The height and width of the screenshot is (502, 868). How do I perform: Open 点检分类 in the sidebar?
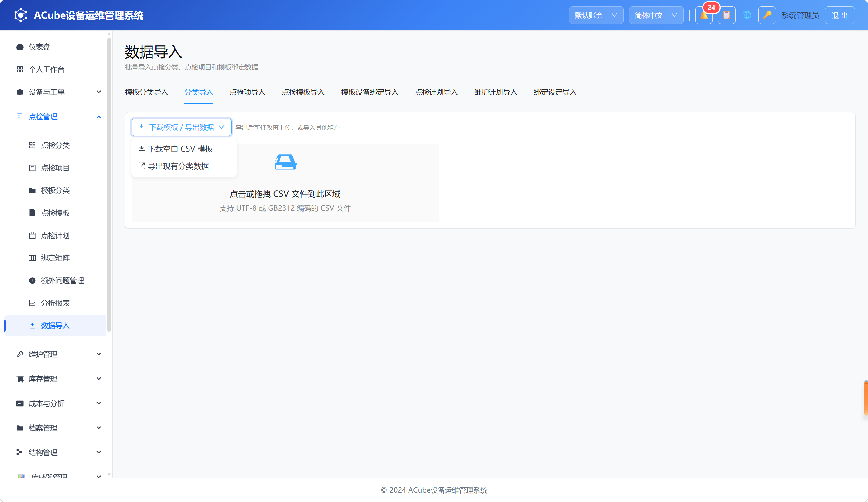[55, 145]
